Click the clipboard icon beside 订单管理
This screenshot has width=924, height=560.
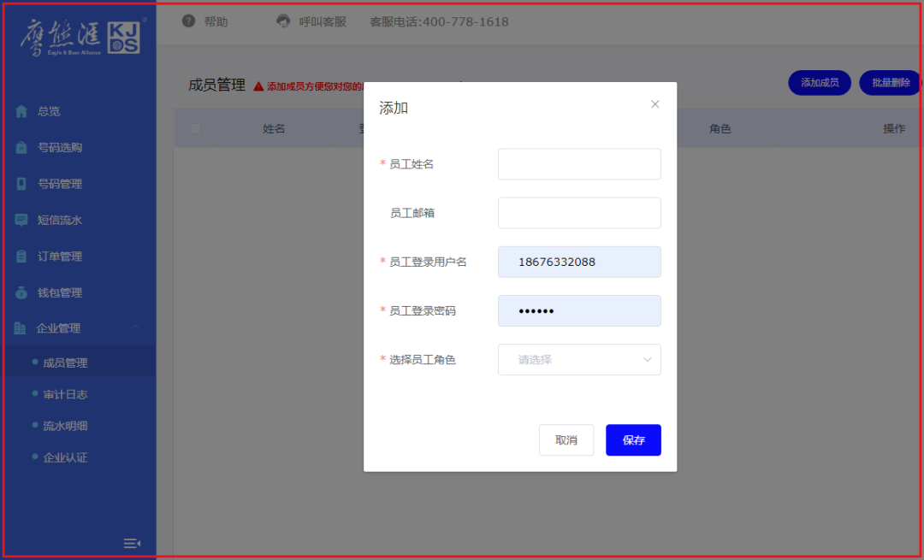(21, 256)
